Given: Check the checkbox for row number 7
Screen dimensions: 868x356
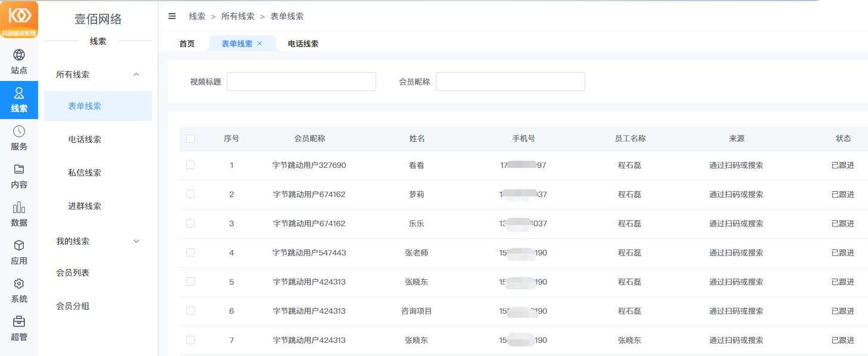Looking at the screenshot, I should 191,340.
